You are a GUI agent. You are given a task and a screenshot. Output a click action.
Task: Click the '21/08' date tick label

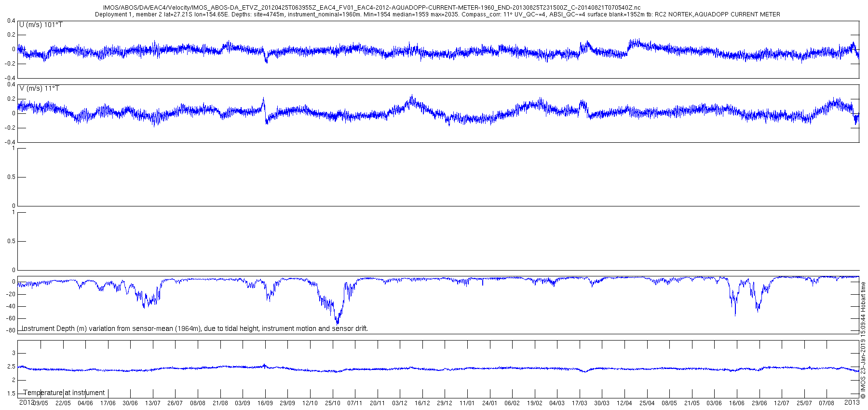coord(220,403)
